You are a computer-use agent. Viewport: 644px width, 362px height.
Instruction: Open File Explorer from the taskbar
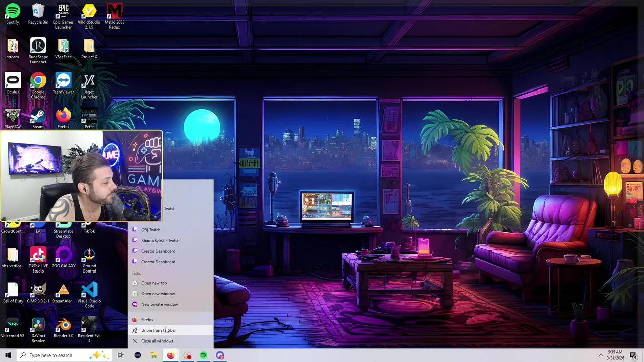click(154, 355)
